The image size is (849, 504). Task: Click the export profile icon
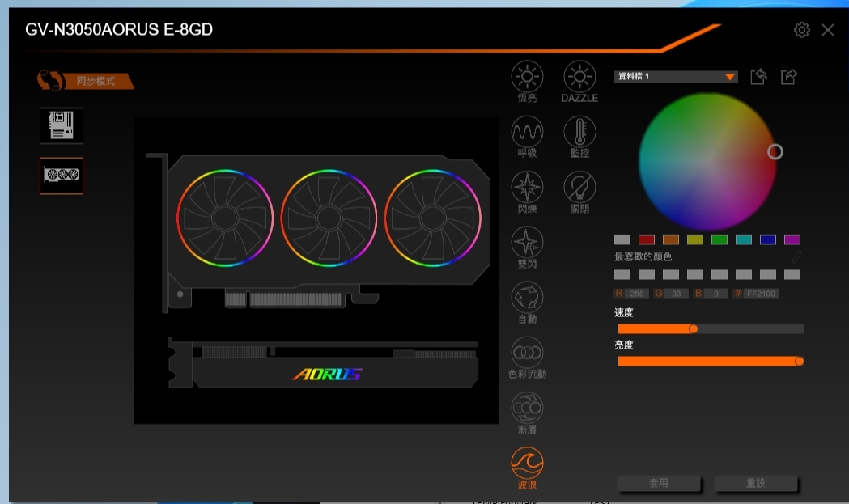789,76
